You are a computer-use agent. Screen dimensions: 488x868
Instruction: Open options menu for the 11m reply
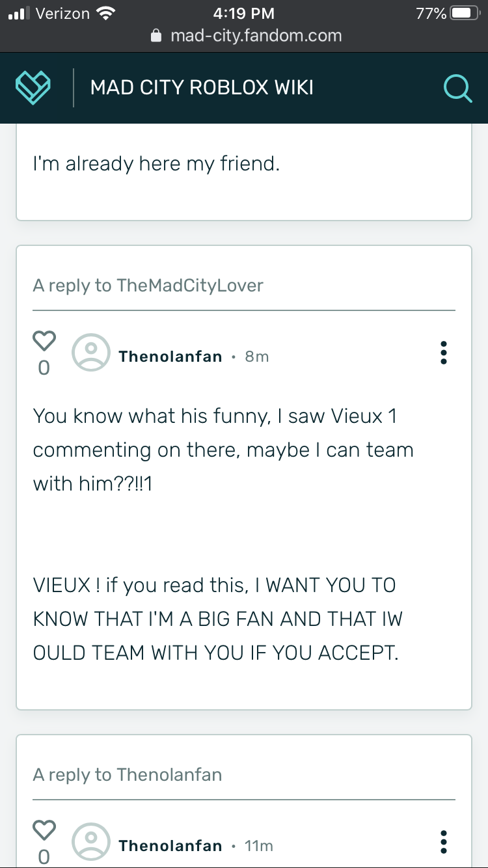tap(444, 842)
